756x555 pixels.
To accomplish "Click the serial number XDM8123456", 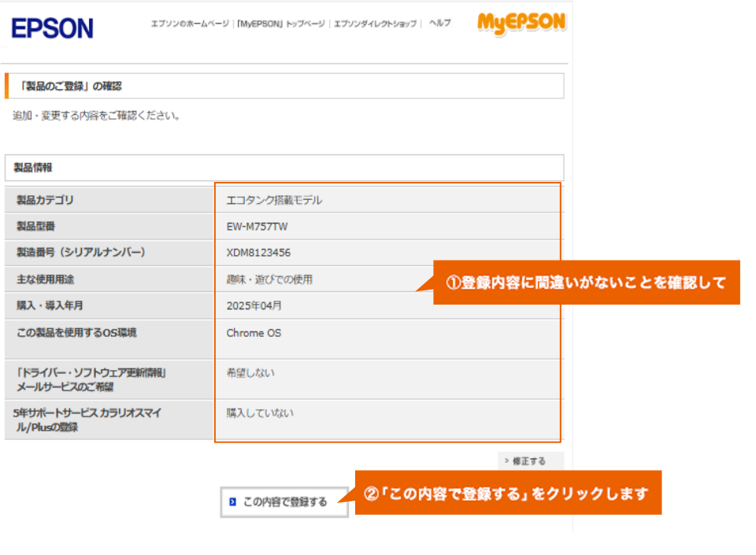I will point(258,253).
